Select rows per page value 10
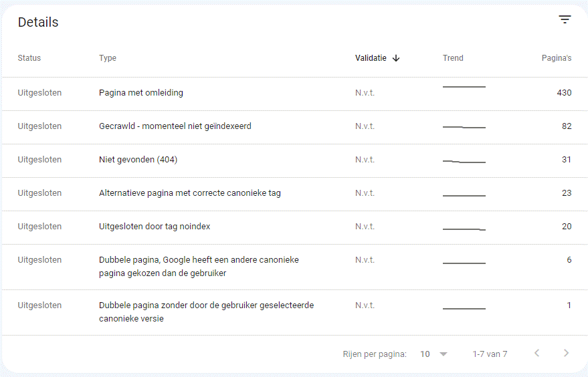Viewport: 588px width, 377px height. point(425,354)
